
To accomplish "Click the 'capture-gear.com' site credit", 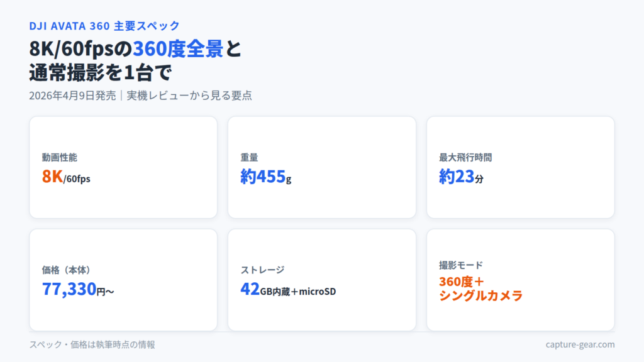I will click(580, 345).
